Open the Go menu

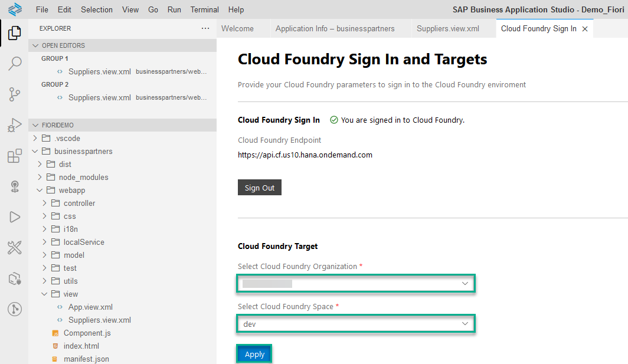[x=153, y=9]
